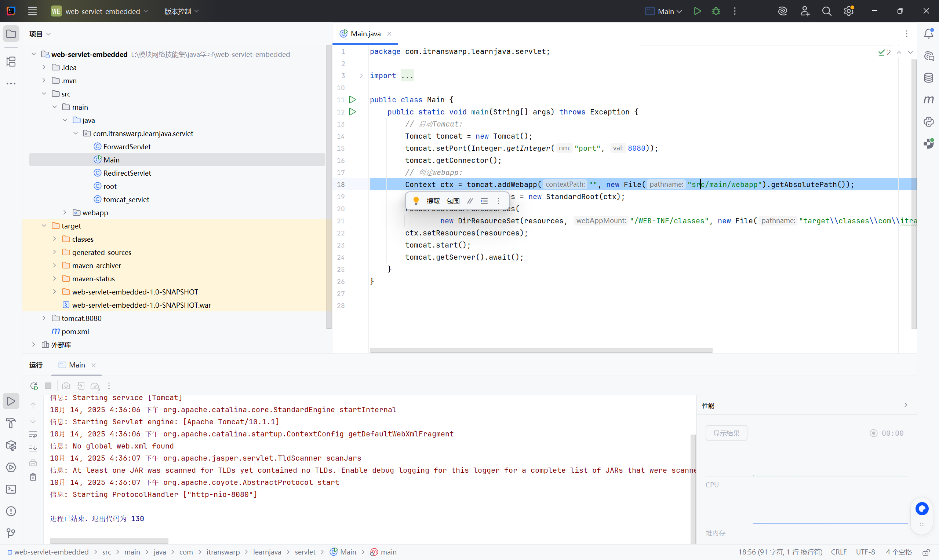Open the Maven tool window

point(928,100)
